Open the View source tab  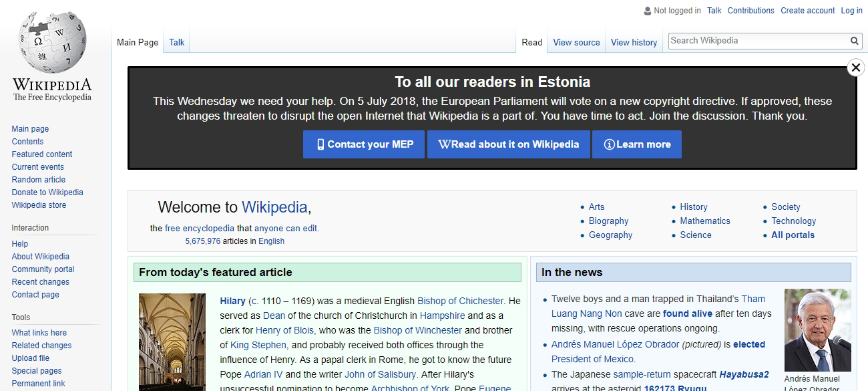pyautogui.click(x=576, y=42)
